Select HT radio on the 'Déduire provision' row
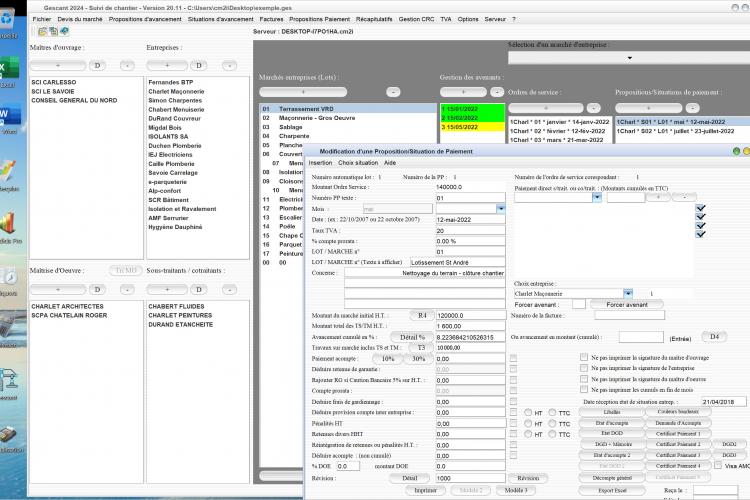Viewport: 750px width, 500px height. tap(528, 412)
